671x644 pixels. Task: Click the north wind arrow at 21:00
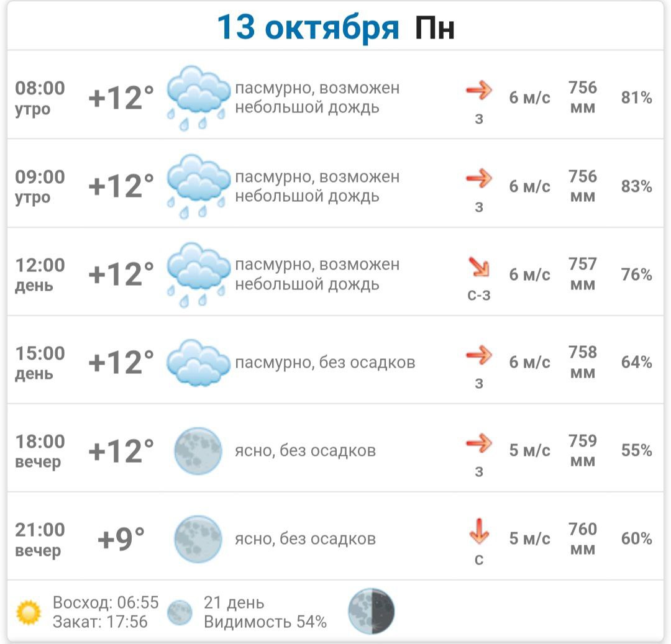479,532
